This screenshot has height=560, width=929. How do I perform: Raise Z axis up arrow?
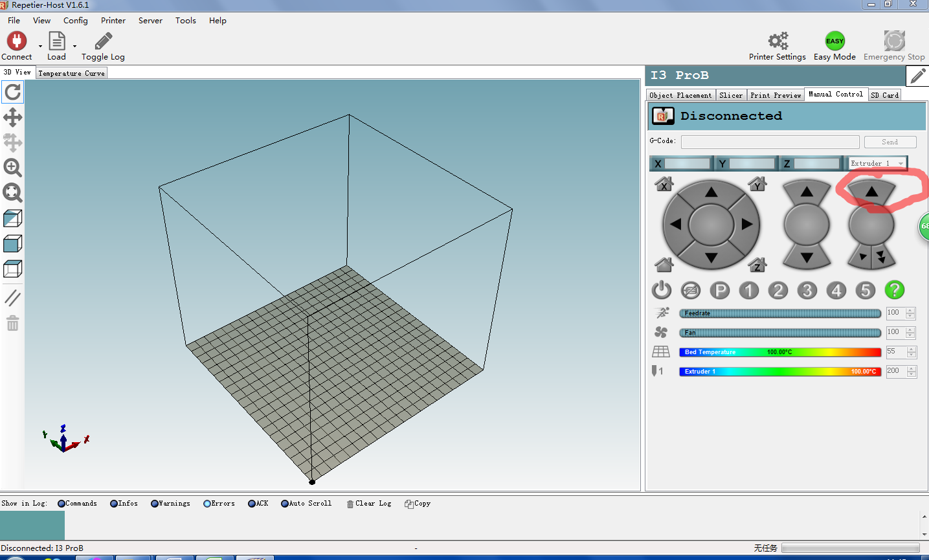pos(807,192)
